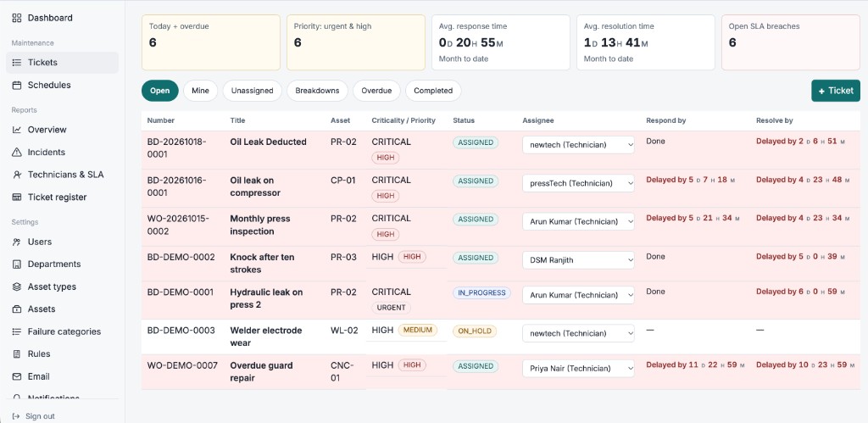Open the Open SLA breaches card
Screen dimensions: 868x423
point(791,42)
